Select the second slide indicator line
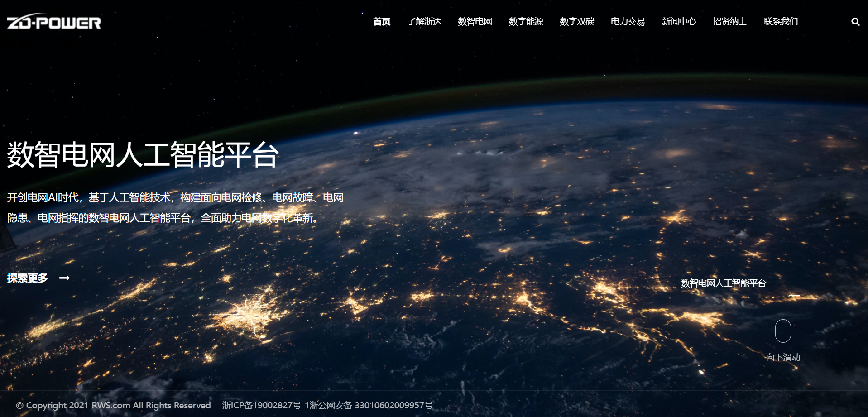This screenshot has height=417, width=868. point(794,271)
